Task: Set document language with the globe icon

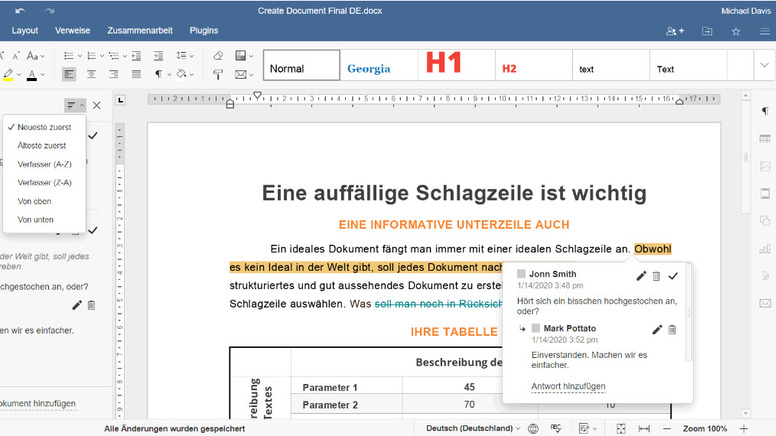Action: coord(533,429)
